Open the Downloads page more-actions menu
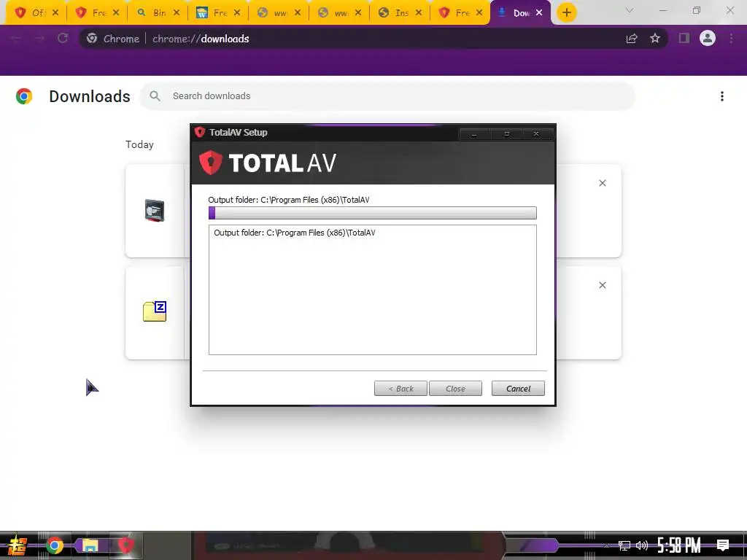This screenshot has height=560, width=747. (722, 96)
